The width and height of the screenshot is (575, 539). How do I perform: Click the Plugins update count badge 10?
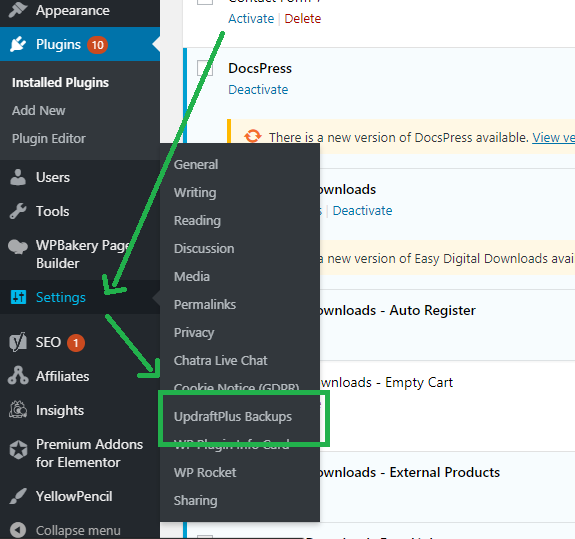coord(97,45)
